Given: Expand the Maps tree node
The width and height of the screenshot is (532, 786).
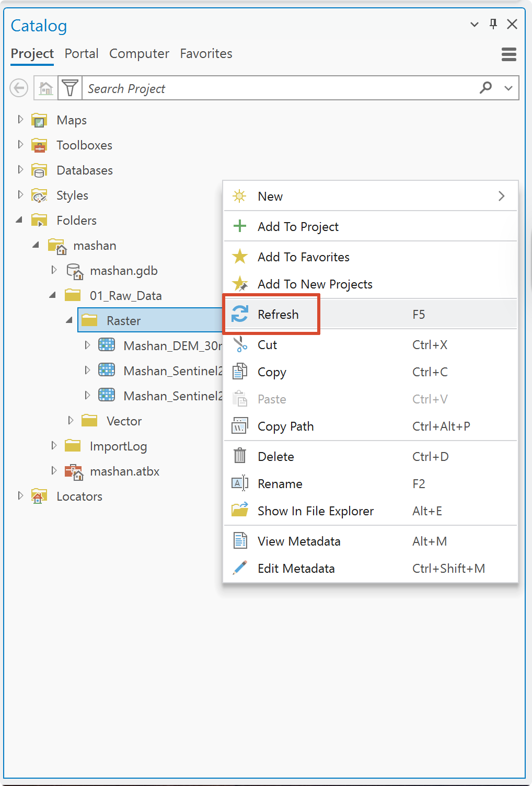Looking at the screenshot, I should click(20, 120).
